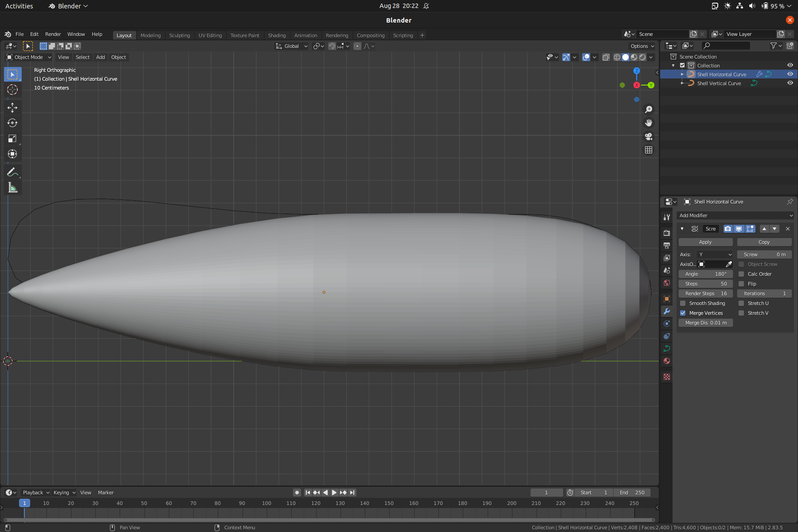The height and width of the screenshot is (532, 798).
Task: Open the World properties tab
Action: [667, 283]
